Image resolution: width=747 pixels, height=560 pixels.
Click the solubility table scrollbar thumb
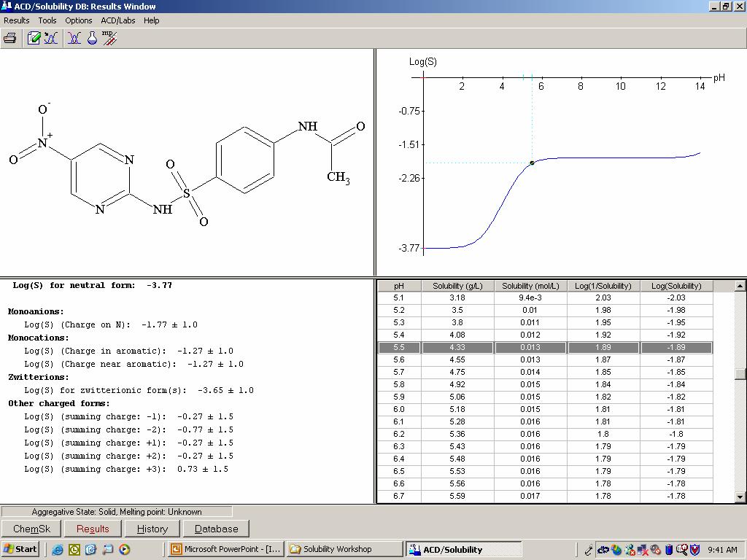point(740,374)
